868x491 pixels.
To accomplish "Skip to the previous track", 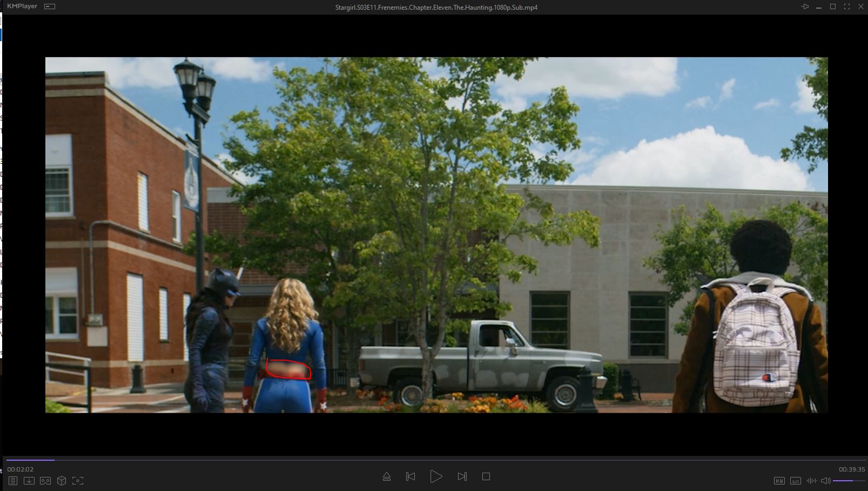I will 411,476.
